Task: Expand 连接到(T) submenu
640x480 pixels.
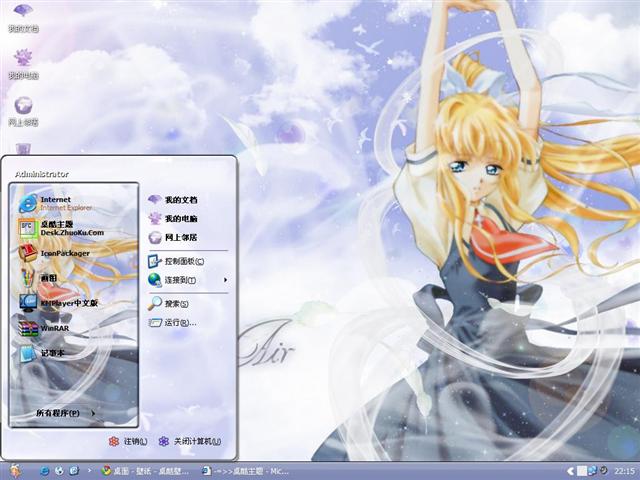Action: (x=187, y=280)
